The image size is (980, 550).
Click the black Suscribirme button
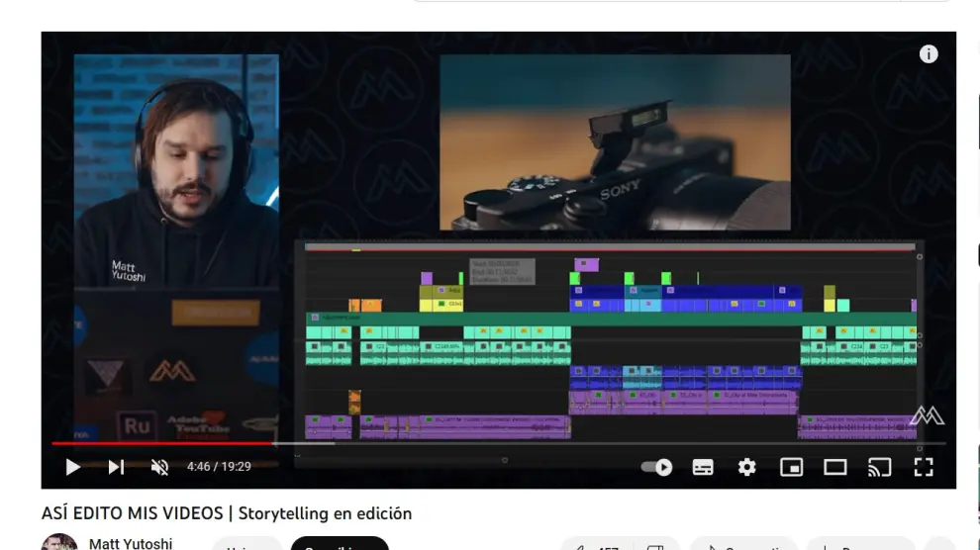[340, 544]
